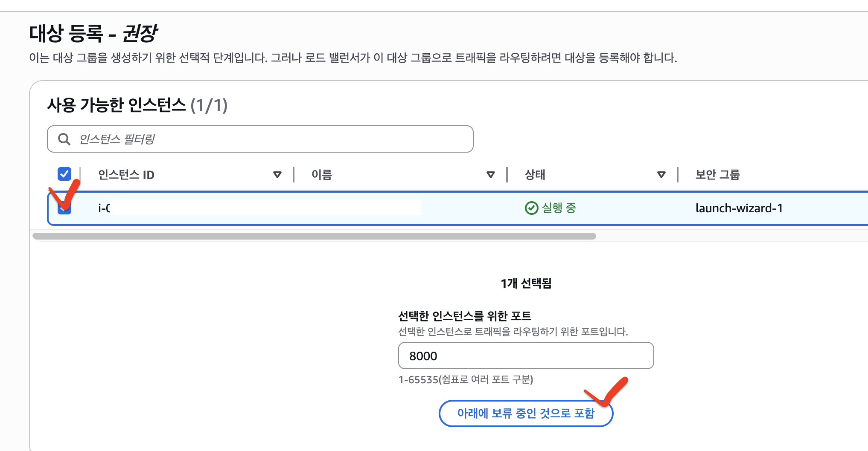Uncheck the instance row checkbox
Screen dimensions: 868x451
(64, 208)
